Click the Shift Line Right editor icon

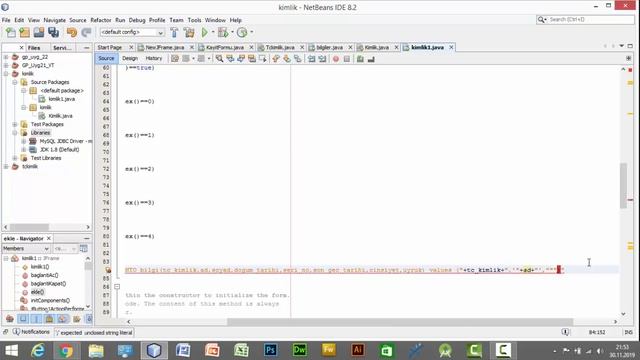(322, 59)
